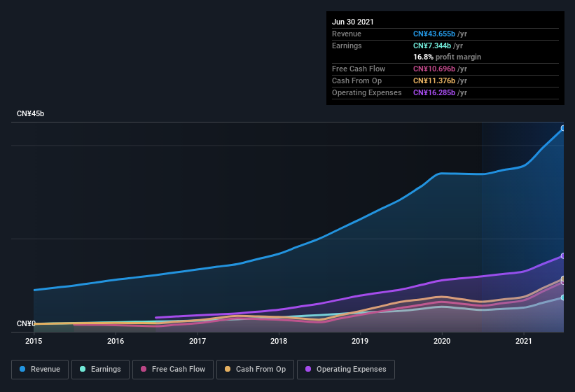The width and height of the screenshot is (575, 392).
Task: Click the CN¥11.376b cash from op value
Action: click(x=434, y=80)
